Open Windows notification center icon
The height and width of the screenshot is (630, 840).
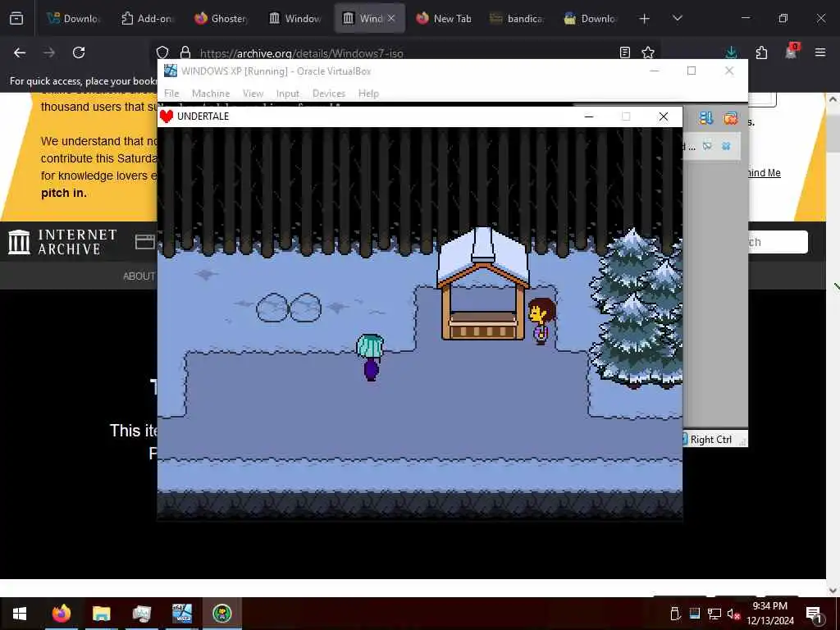[x=815, y=614]
